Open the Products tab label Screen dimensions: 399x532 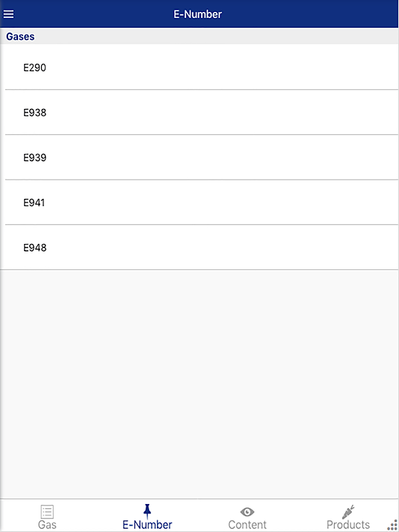point(348,525)
